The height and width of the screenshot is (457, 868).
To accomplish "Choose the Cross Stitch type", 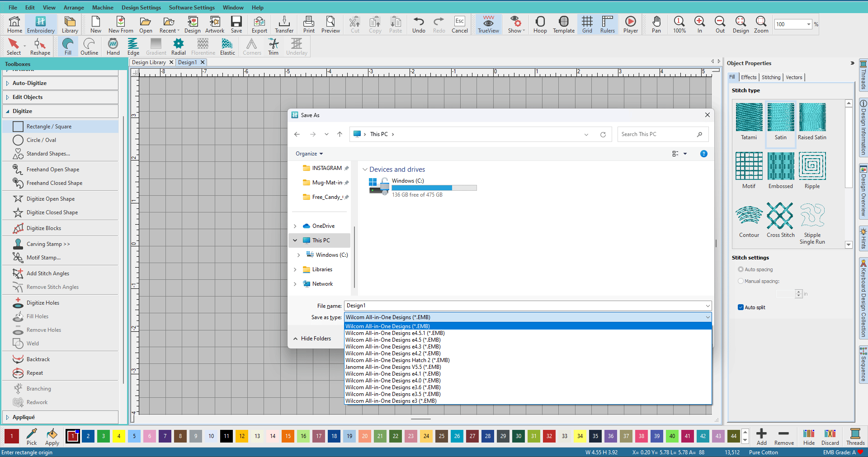I will coord(780,220).
